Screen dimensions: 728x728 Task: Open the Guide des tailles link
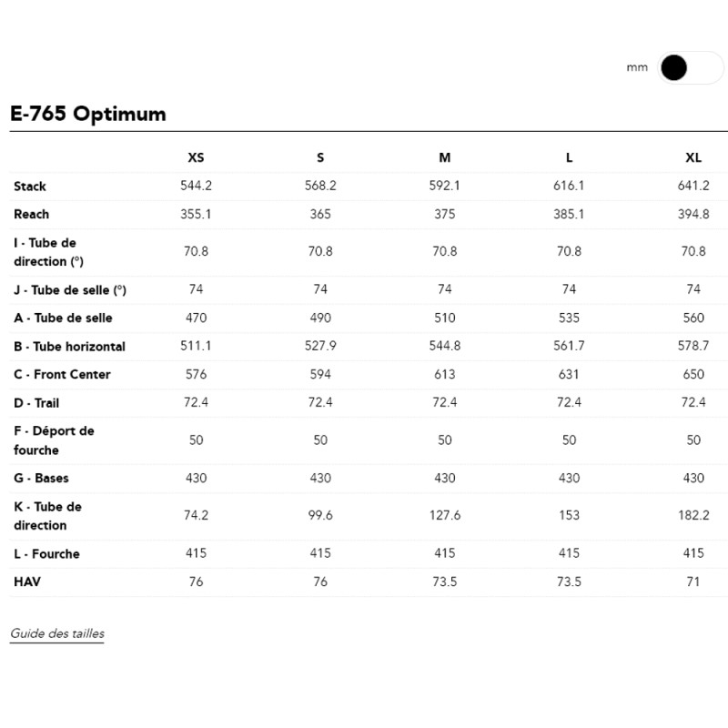(x=57, y=633)
